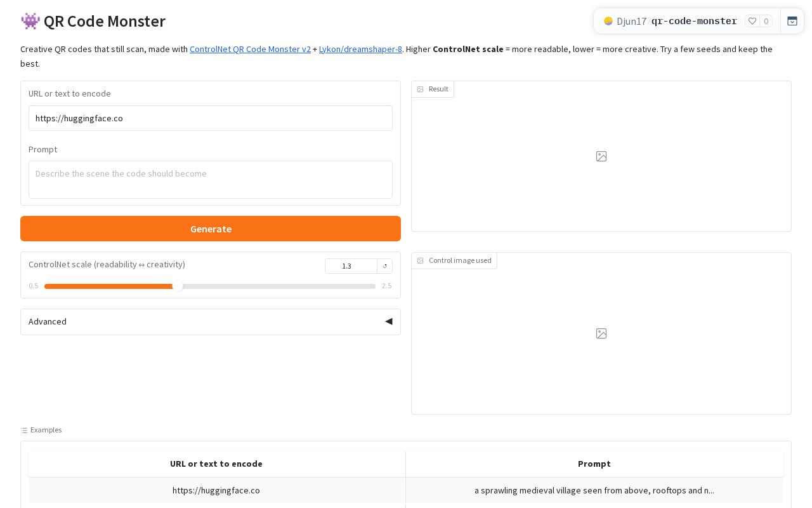Adjust the ControlNet scale slider handle
The width and height of the screenshot is (812, 508).
(178, 286)
